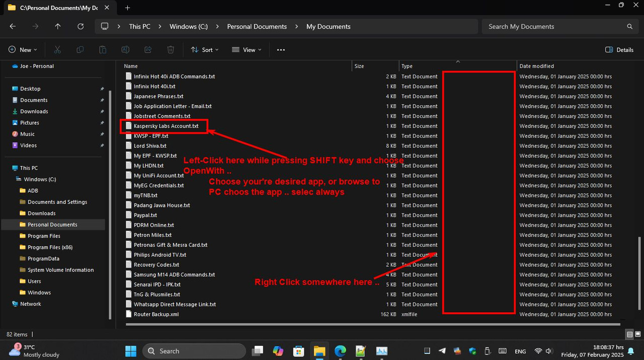Open the Details pane
Screen dimensions: 644x360
620,50
